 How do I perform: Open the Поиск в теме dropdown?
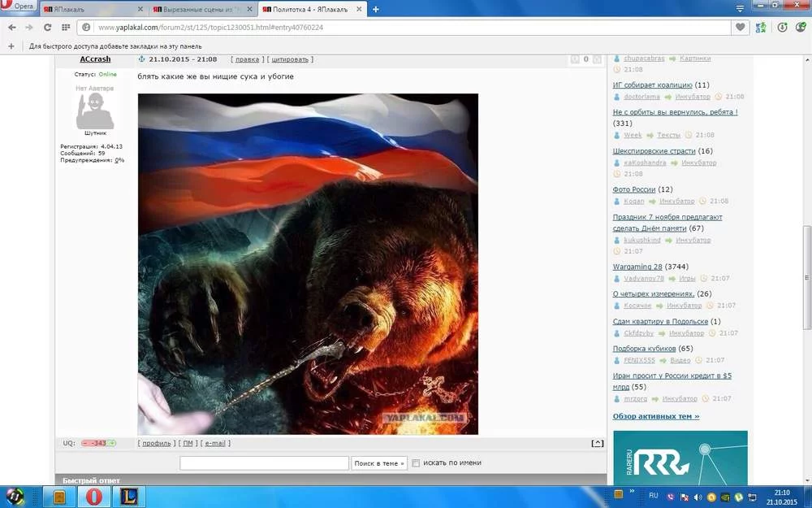379,463
